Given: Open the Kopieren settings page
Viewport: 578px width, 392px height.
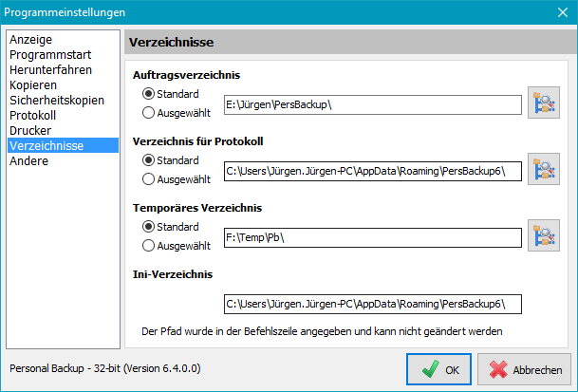Looking at the screenshot, I should click(x=63, y=84).
